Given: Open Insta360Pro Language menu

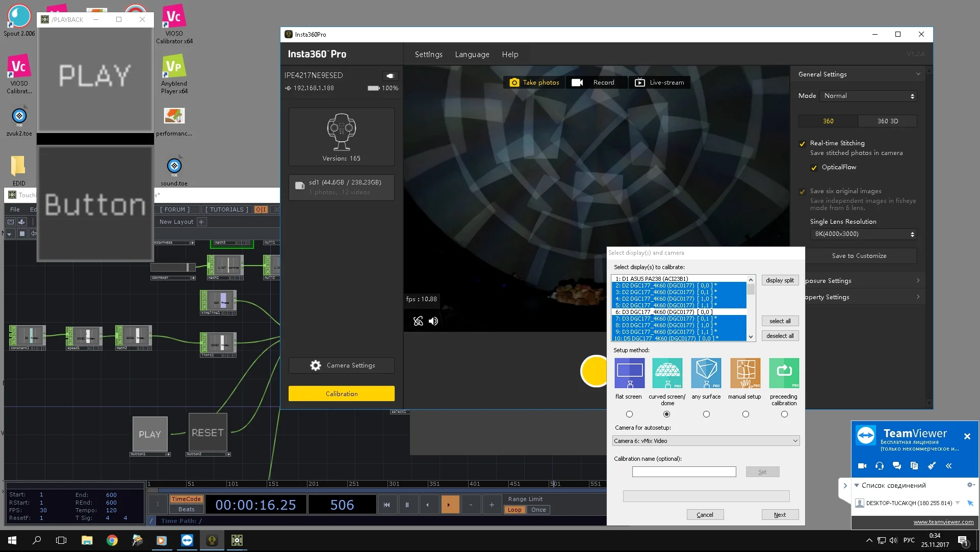Looking at the screenshot, I should point(472,55).
